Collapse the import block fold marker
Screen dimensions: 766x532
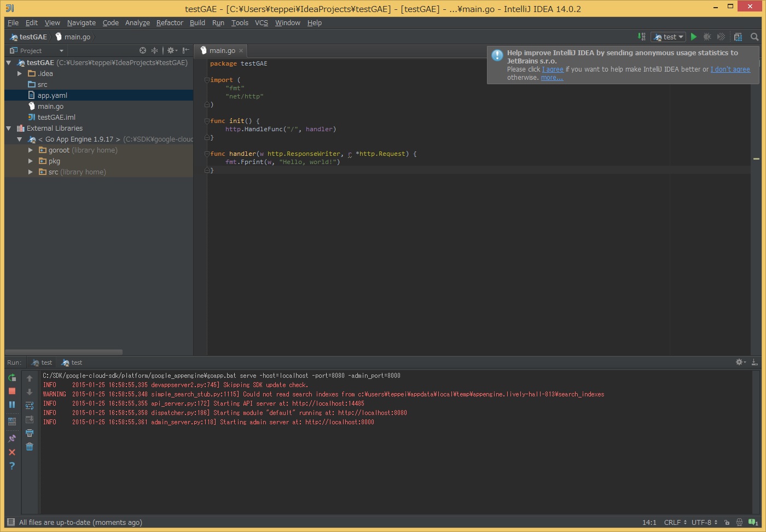point(207,80)
